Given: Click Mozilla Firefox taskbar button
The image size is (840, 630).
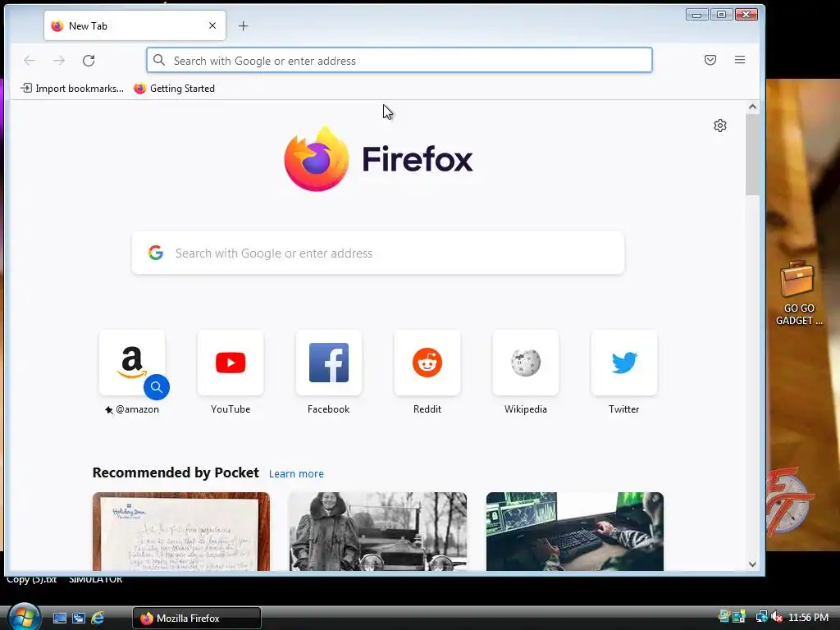Looking at the screenshot, I should click(x=197, y=619).
